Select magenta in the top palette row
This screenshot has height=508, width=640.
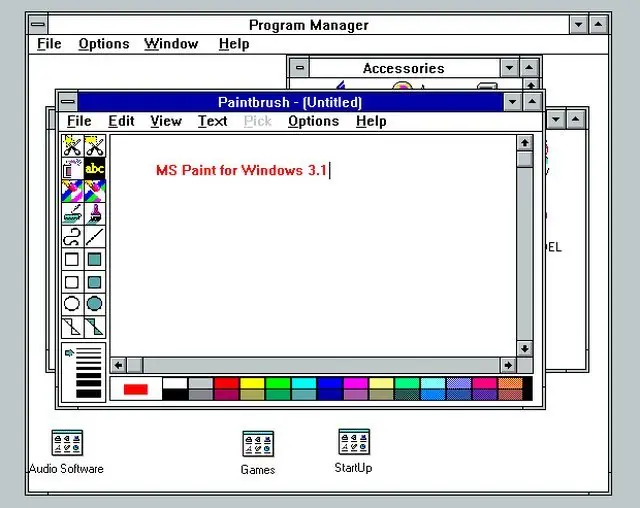point(356,383)
